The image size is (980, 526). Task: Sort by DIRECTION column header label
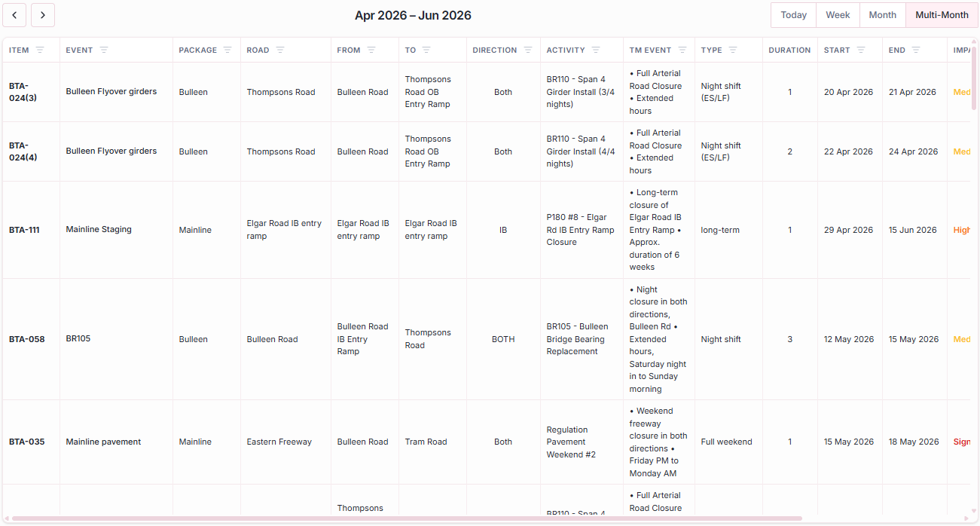point(495,50)
